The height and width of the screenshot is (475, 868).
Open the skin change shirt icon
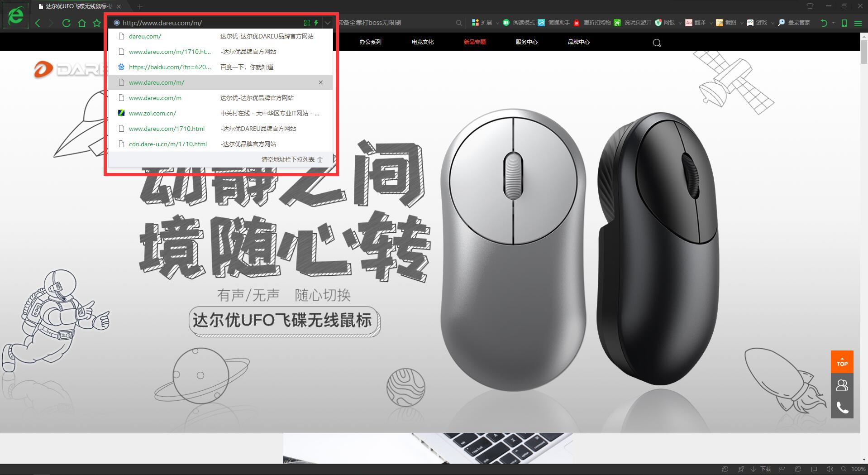point(810,6)
